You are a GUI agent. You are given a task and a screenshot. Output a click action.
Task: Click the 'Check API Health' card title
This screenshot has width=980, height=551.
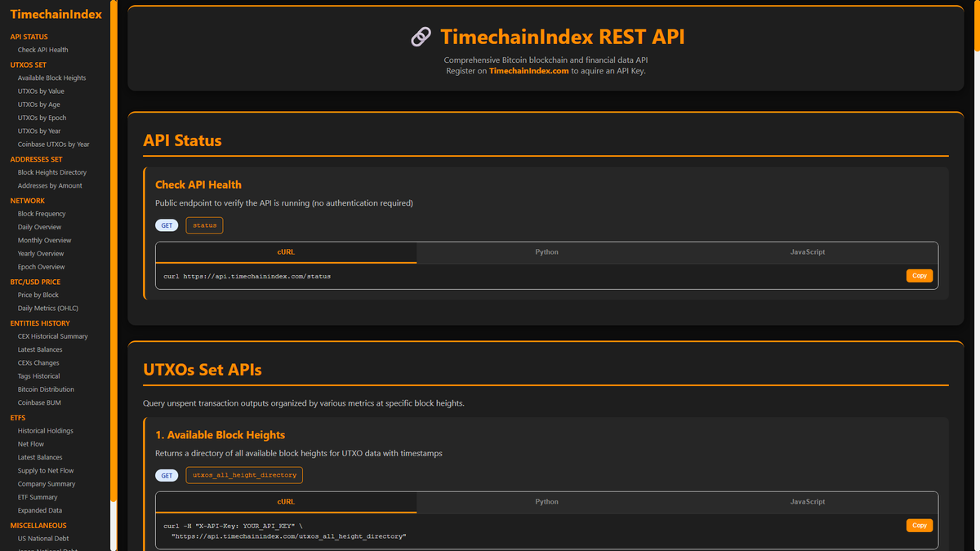coord(198,184)
